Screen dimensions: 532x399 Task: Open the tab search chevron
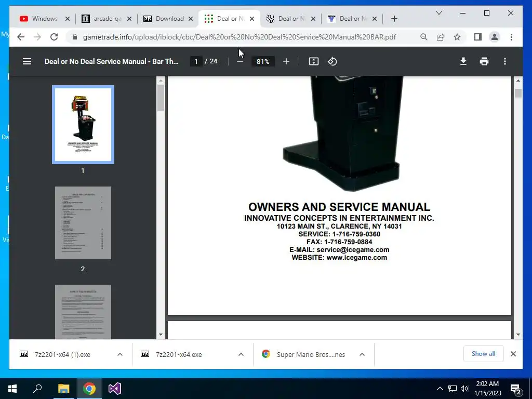coord(438,13)
